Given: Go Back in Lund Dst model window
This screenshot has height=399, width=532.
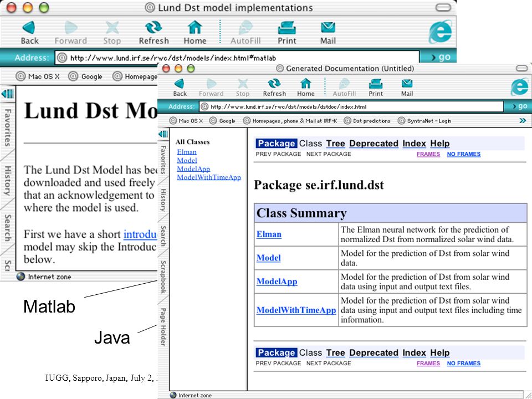Looking at the screenshot, I should tap(29, 33).
